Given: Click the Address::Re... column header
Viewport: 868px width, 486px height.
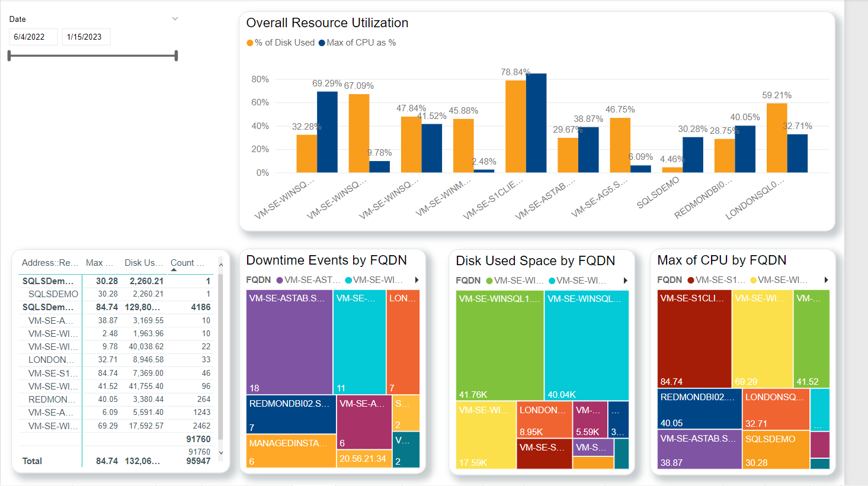Looking at the screenshot, I should (x=50, y=263).
